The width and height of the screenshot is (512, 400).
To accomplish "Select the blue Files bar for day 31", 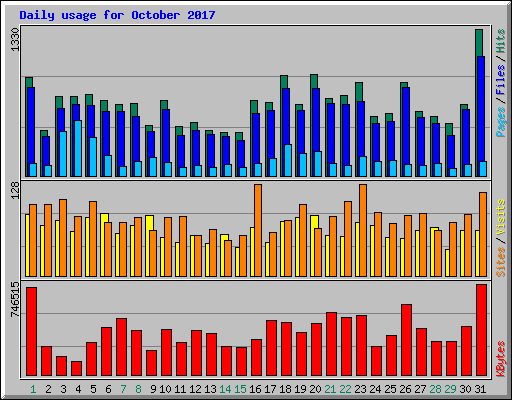I will click(x=481, y=108).
